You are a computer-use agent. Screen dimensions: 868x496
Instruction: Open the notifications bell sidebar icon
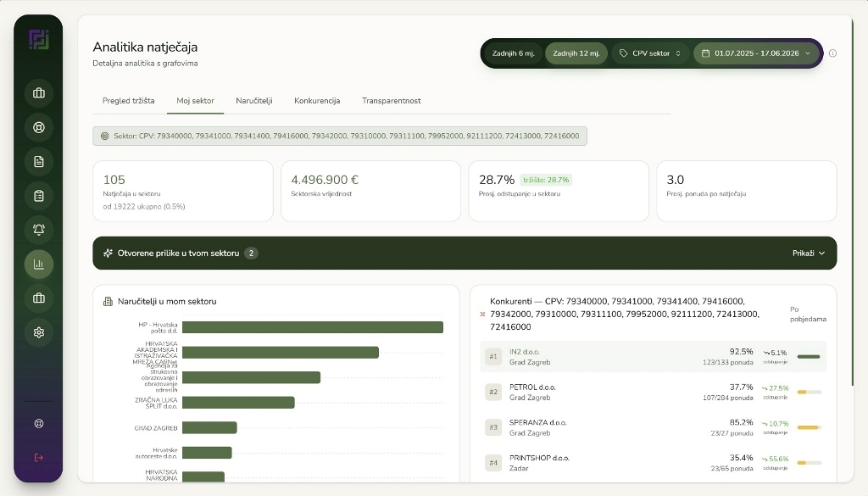pyautogui.click(x=39, y=230)
